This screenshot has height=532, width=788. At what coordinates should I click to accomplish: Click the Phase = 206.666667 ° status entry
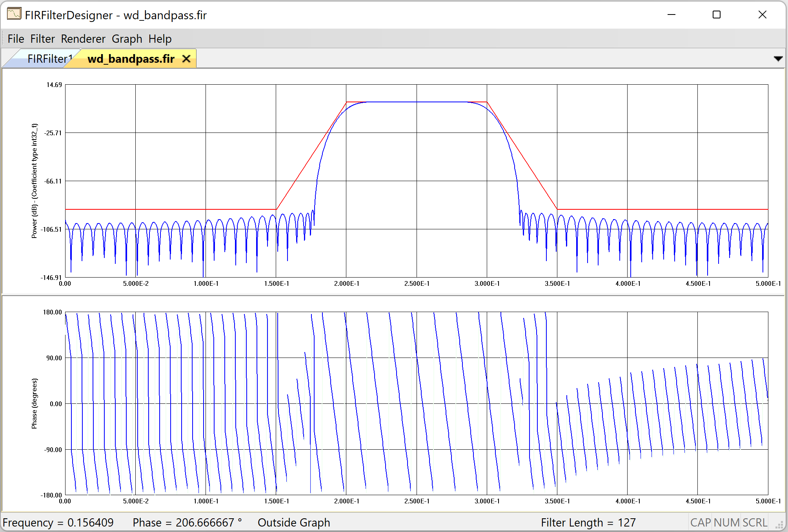pyautogui.click(x=187, y=523)
